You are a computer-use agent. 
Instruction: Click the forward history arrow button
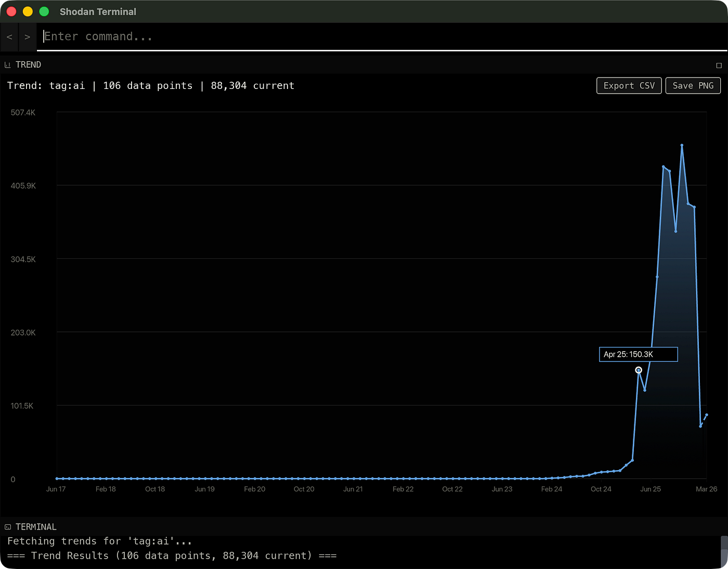[x=28, y=37]
